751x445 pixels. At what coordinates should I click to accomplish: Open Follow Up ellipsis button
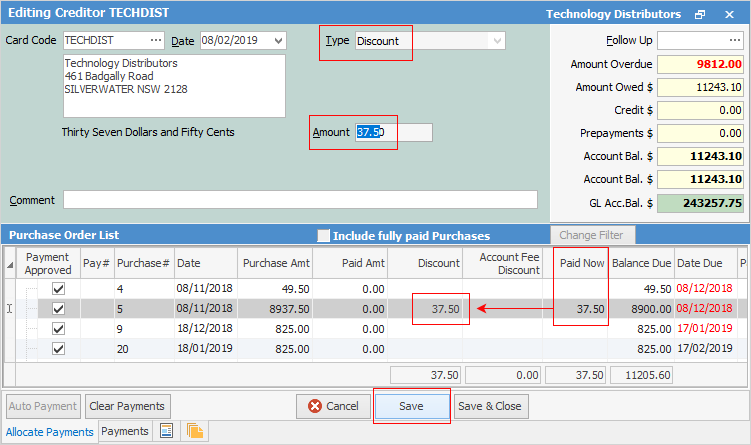[735, 41]
